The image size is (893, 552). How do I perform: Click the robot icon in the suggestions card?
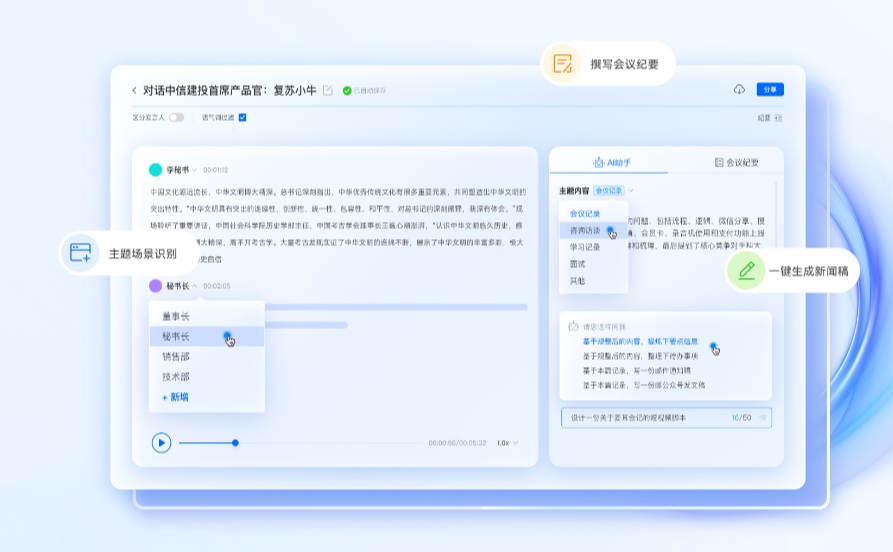point(574,326)
